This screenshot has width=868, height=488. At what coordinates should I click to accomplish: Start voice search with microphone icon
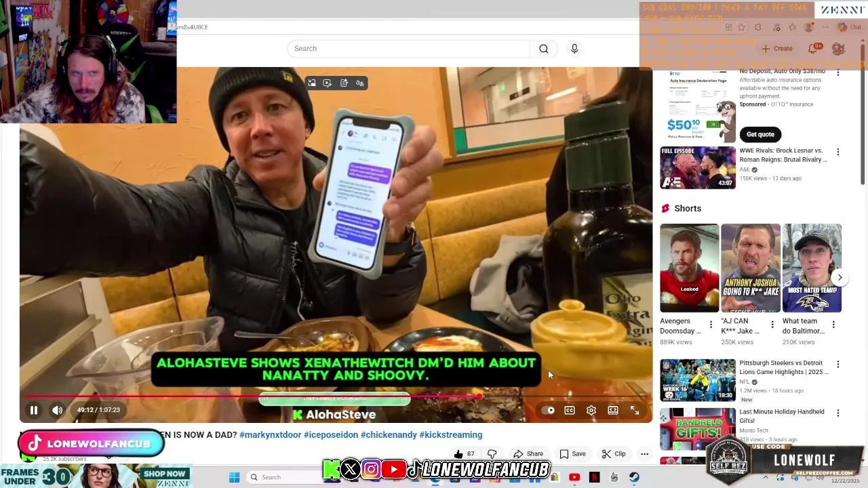point(574,49)
